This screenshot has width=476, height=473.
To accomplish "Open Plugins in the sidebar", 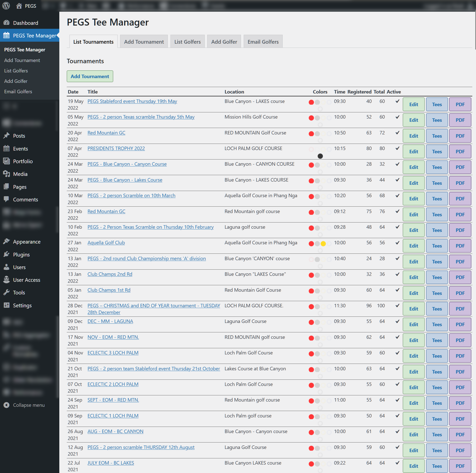I will click(21, 254).
